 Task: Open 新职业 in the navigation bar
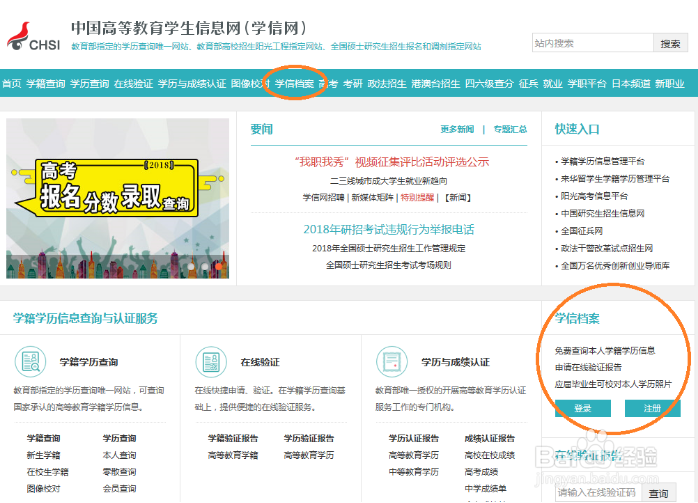(x=670, y=83)
